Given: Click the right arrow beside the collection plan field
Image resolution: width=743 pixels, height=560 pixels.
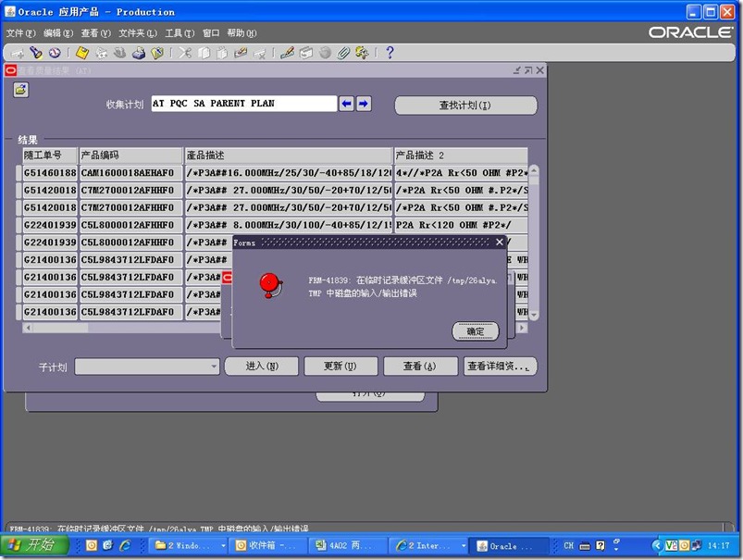Looking at the screenshot, I should coord(364,104).
